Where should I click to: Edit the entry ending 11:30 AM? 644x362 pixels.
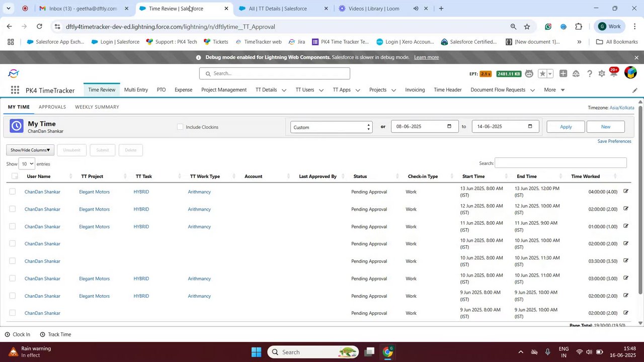[x=626, y=260]
